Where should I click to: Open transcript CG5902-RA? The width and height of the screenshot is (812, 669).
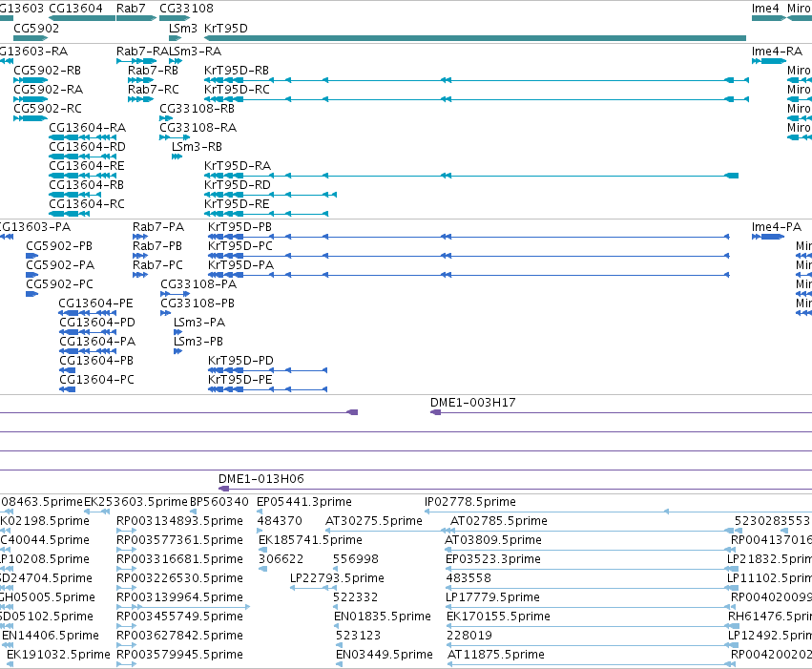tap(48, 90)
